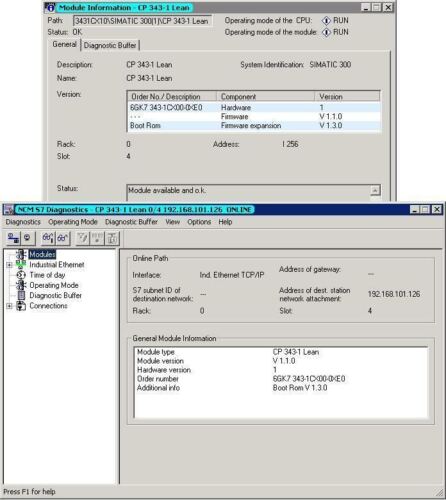The image size is (446, 500).
Task: Close the NCM S7 Diagnostics window
Action: (437, 210)
